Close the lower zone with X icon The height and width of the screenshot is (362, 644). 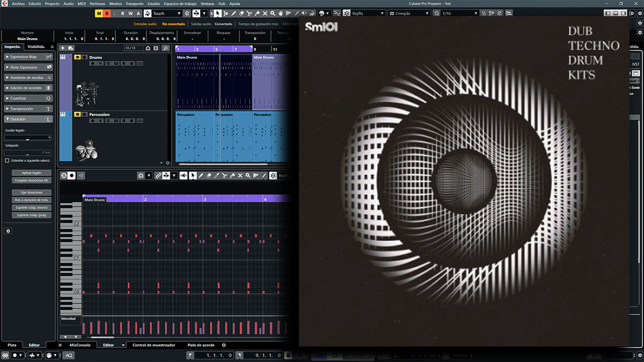coord(60,345)
